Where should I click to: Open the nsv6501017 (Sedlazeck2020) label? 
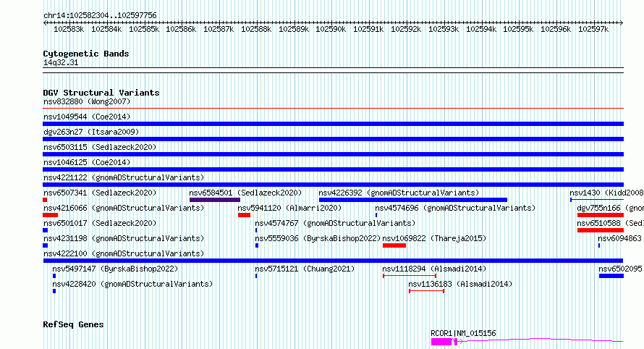pyautogui.click(x=100, y=223)
